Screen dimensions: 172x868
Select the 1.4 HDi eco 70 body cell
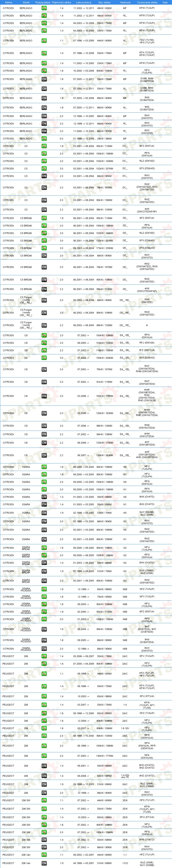pyautogui.click(x=125, y=776)
